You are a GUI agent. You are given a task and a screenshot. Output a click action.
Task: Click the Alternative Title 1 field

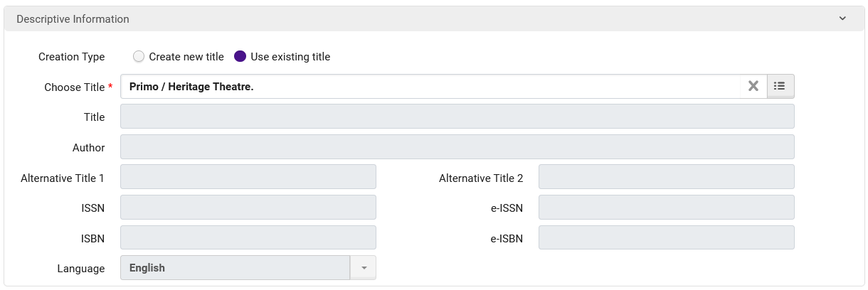tap(248, 178)
